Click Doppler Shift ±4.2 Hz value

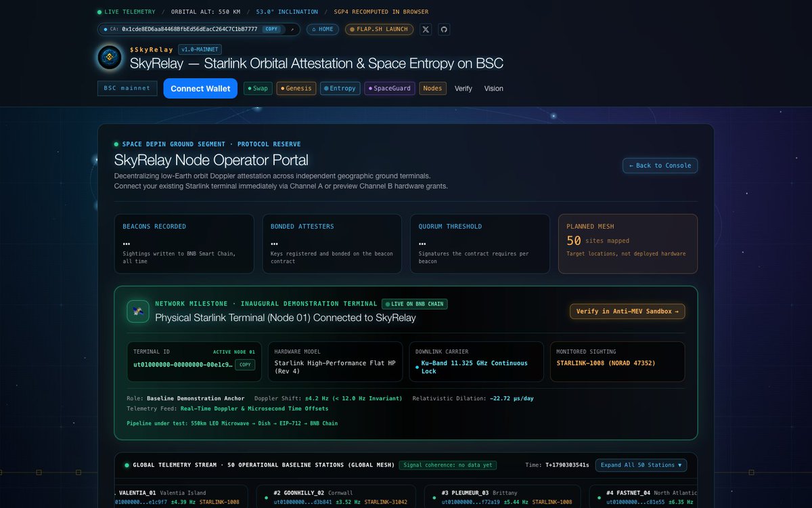click(x=352, y=398)
